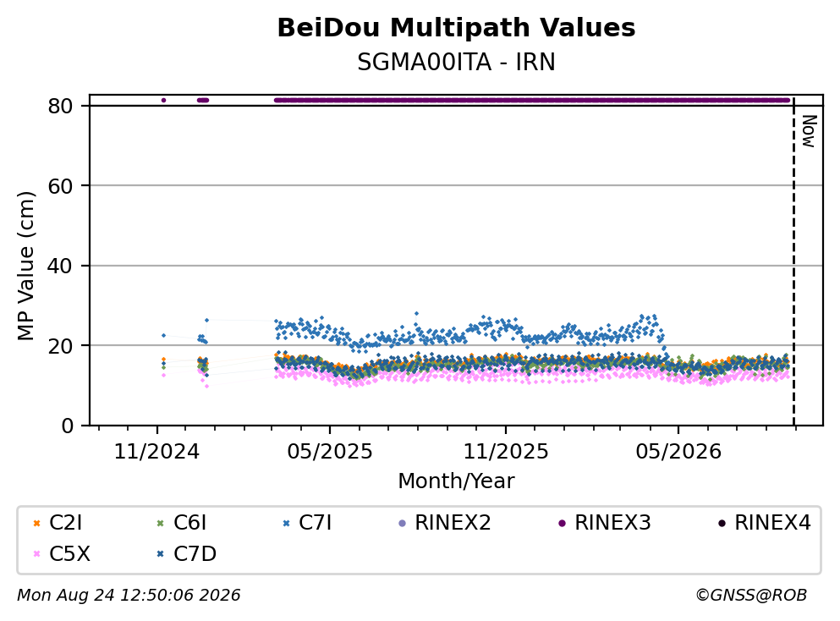Screen dimensions: 840x621
Task: Click the SGMA00ITA - IRN subtitle
Action: [456, 62]
